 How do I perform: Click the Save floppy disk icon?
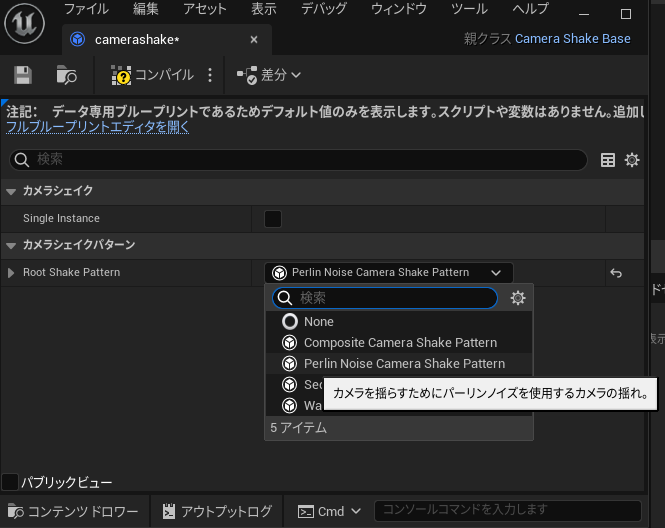23,75
